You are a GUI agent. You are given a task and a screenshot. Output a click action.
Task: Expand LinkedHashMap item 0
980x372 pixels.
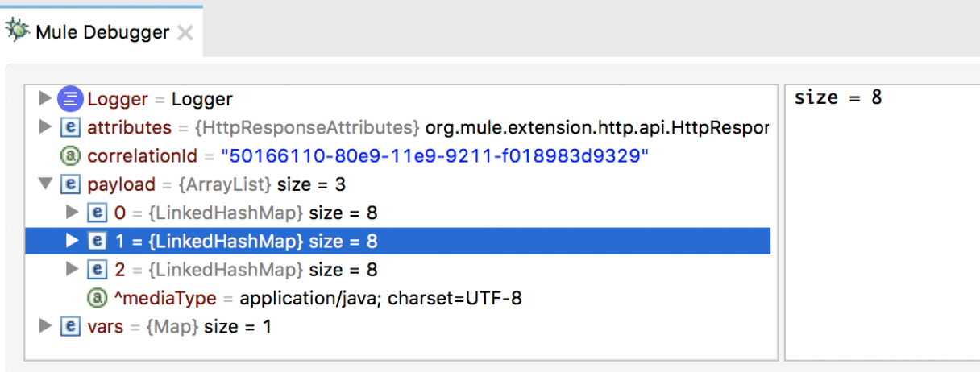pyautogui.click(x=72, y=213)
